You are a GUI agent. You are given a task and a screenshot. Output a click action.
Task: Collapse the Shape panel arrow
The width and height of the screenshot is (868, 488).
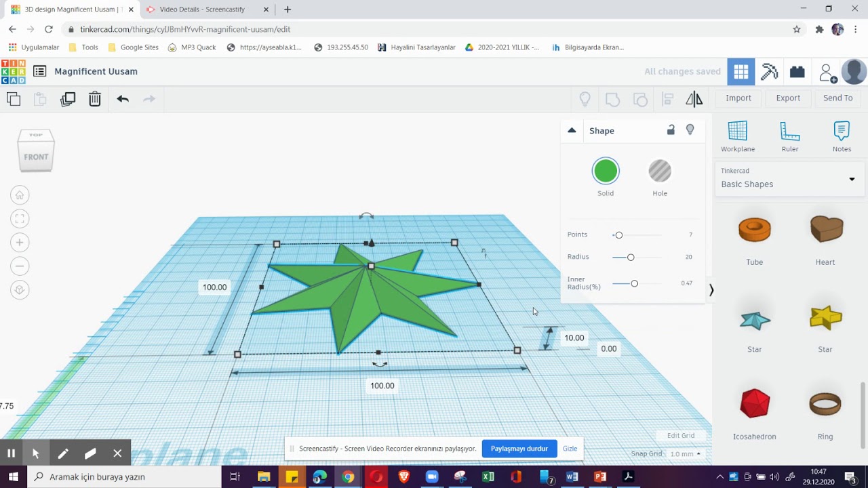tap(572, 130)
